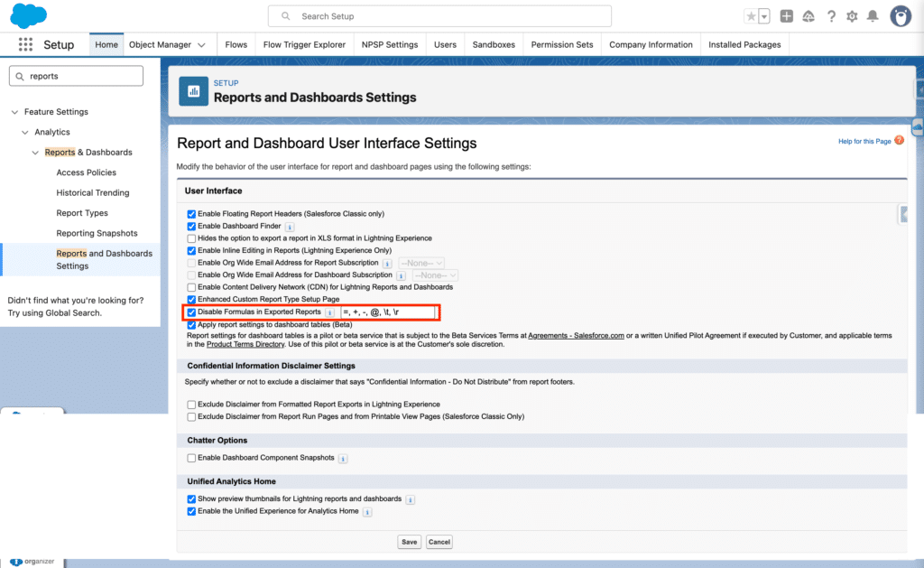
Task: Open the App Launcher grid icon
Action: point(25,44)
